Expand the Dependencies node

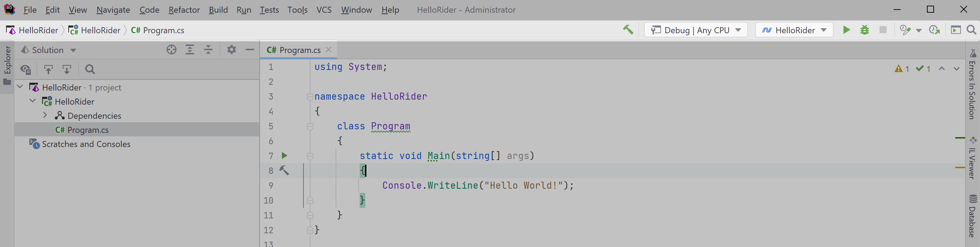point(45,115)
